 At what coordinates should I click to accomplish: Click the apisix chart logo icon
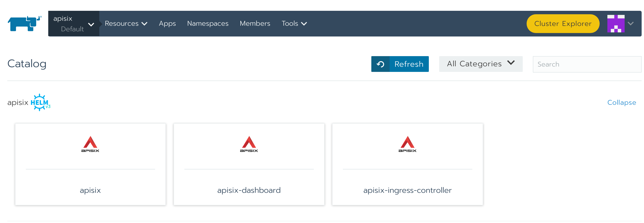click(x=90, y=144)
